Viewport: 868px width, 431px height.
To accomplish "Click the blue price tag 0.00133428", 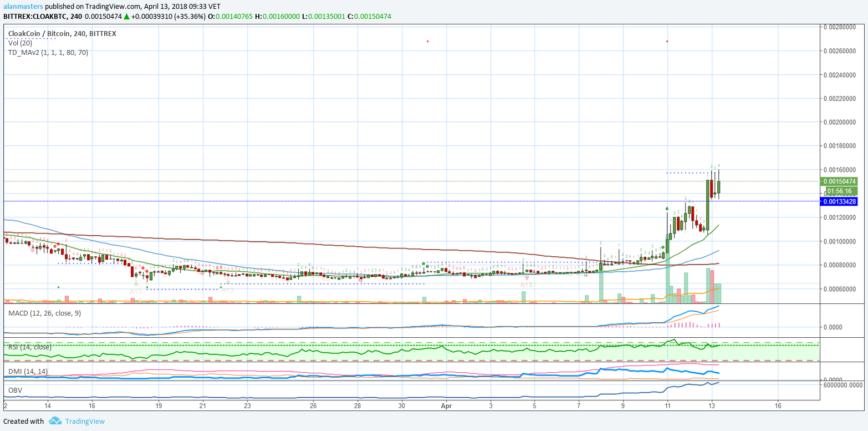I will click(x=839, y=201).
